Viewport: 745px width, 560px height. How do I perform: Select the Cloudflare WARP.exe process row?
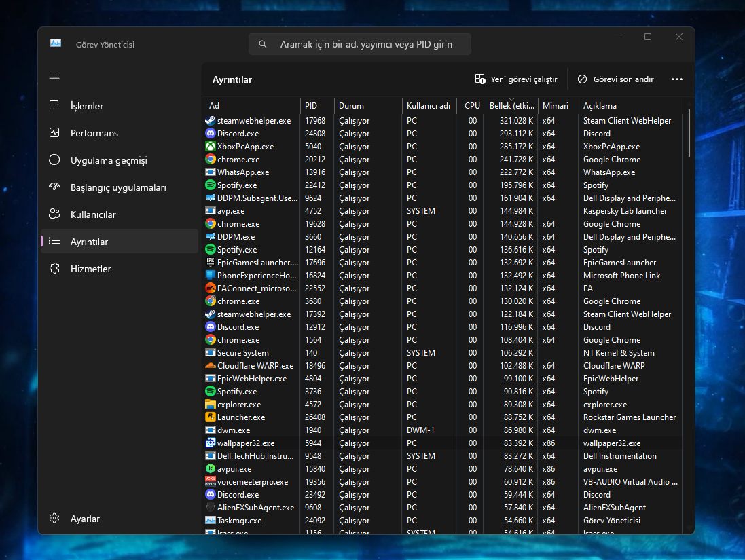[x=255, y=366]
